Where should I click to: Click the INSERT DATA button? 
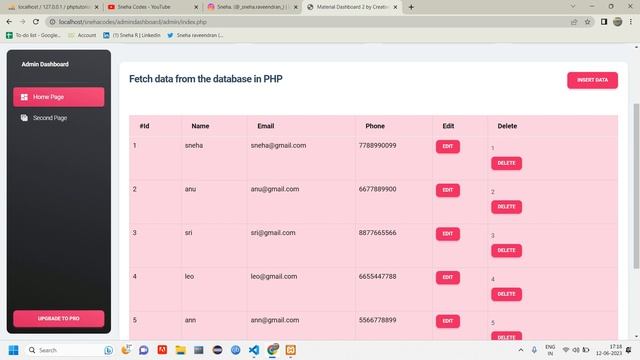tap(592, 80)
